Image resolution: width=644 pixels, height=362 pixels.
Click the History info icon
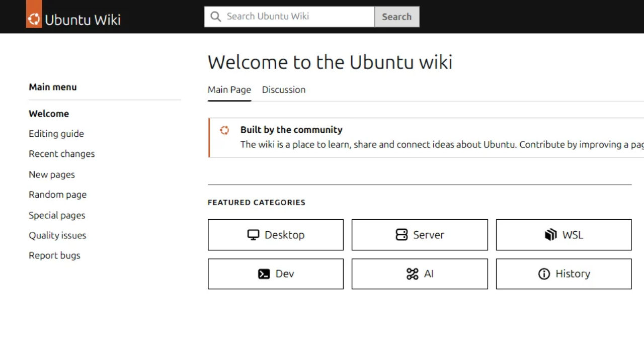point(544,274)
